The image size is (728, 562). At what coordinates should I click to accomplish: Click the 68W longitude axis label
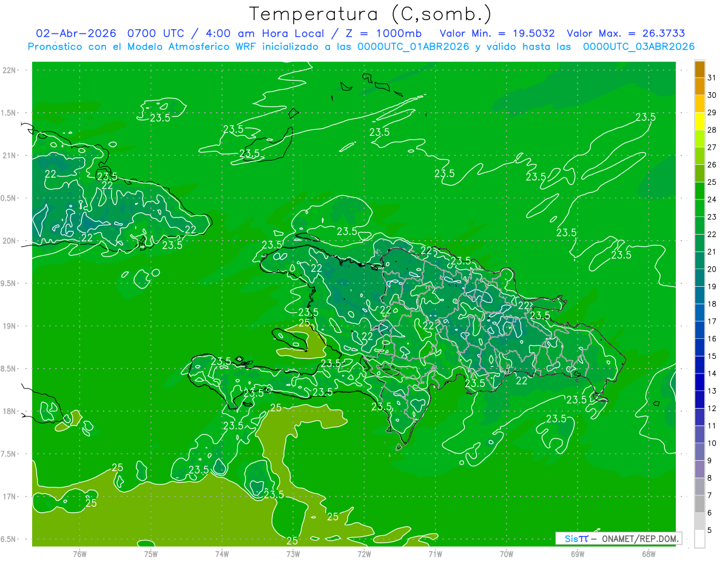pos(649,554)
